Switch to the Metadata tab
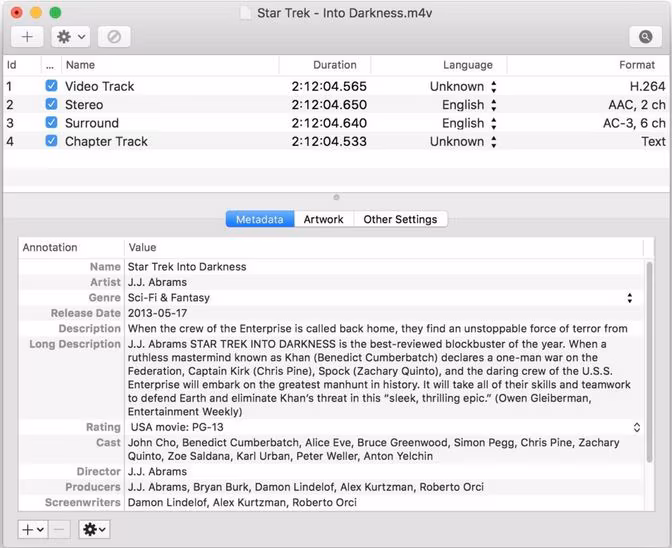The image size is (672, 548). [x=260, y=219]
